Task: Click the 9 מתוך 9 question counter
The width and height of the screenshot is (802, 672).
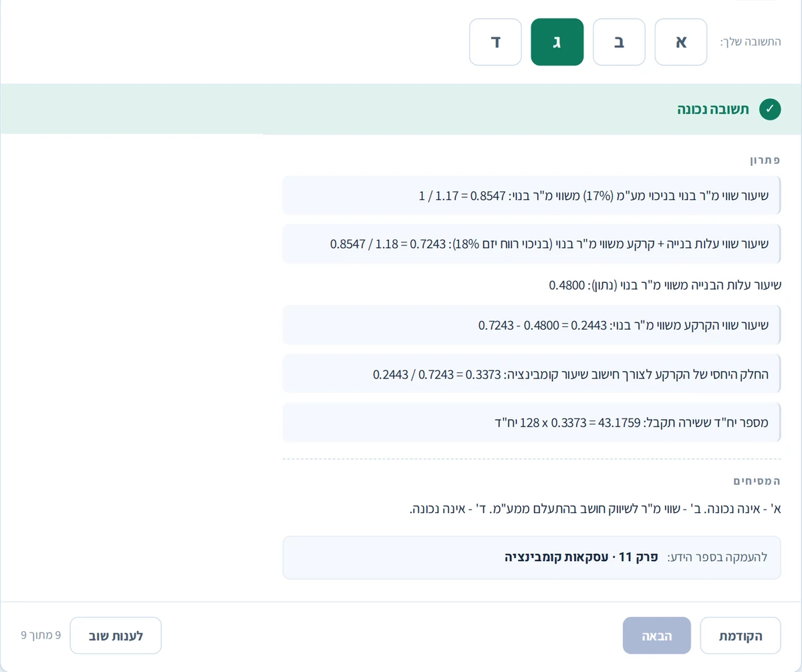Action: (x=41, y=635)
